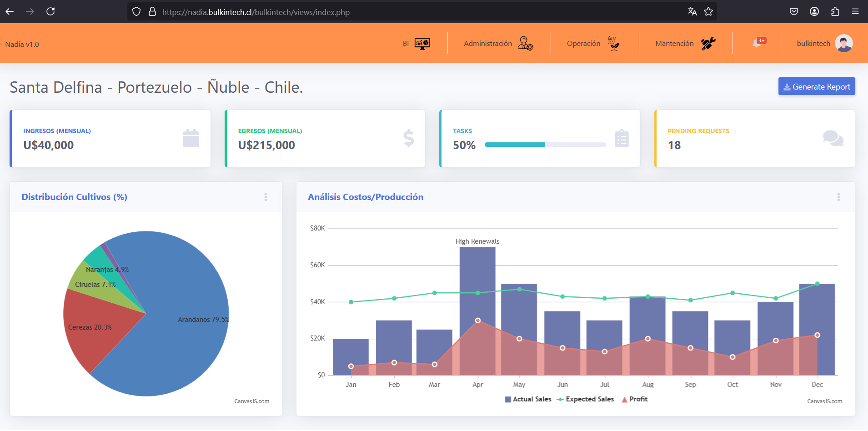Click the Generate Report button
The height and width of the screenshot is (431, 868).
[x=817, y=86]
